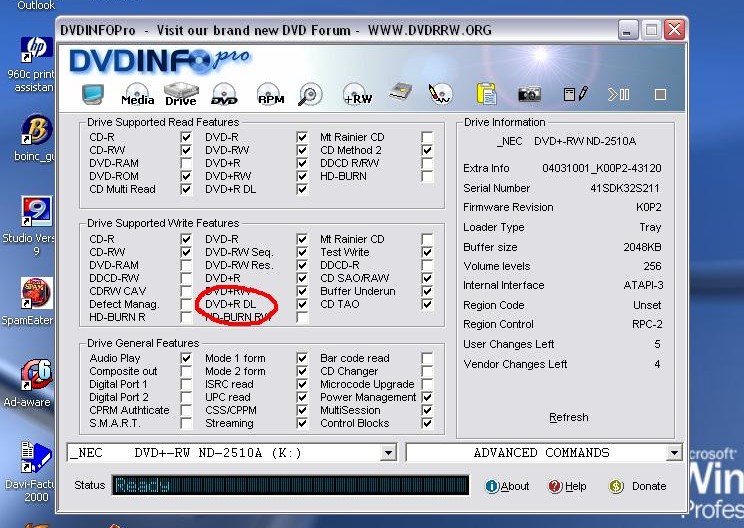Image resolution: width=744 pixels, height=528 pixels.
Task: Click the Donate button text
Action: tap(649, 486)
